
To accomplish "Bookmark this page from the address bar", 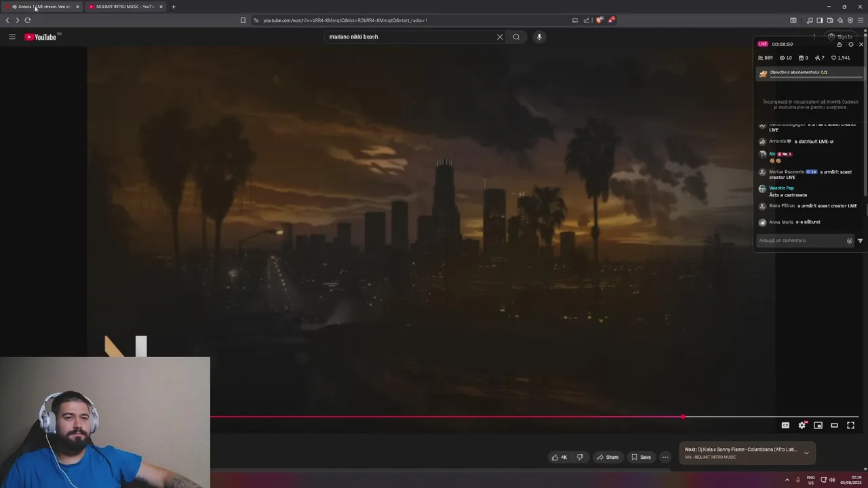I will pos(243,20).
